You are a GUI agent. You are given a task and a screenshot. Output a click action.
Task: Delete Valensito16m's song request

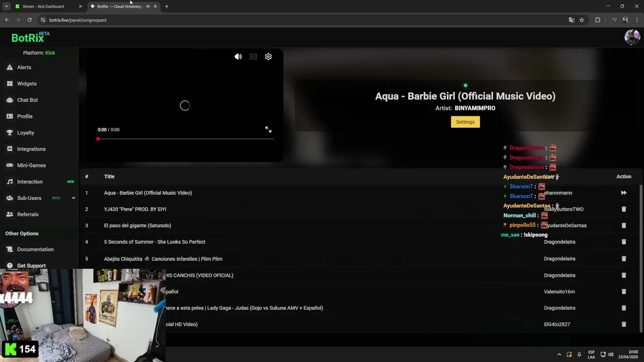point(623,292)
